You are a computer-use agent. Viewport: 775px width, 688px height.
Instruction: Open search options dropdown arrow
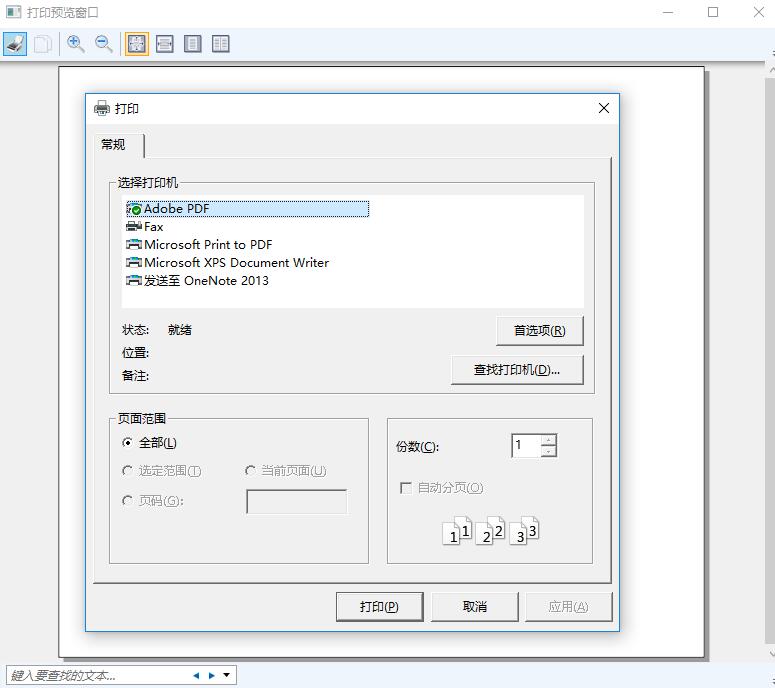tap(226, 675)
